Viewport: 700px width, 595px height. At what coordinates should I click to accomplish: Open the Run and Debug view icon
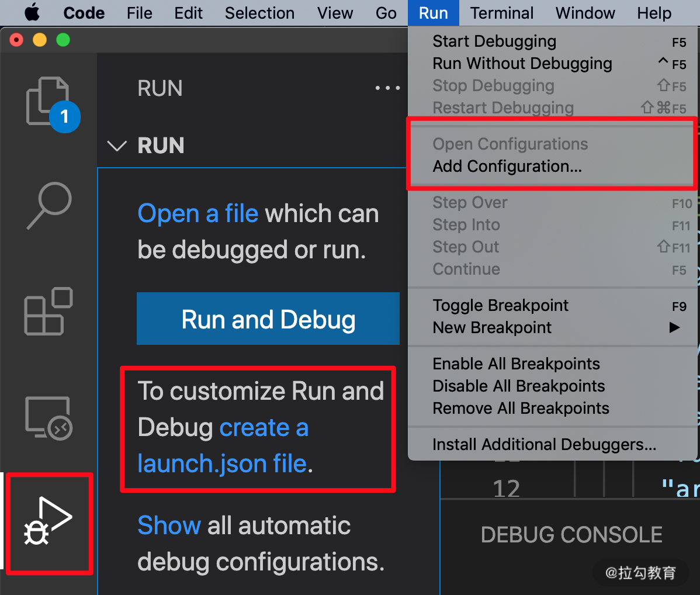[x=48, y=521]
